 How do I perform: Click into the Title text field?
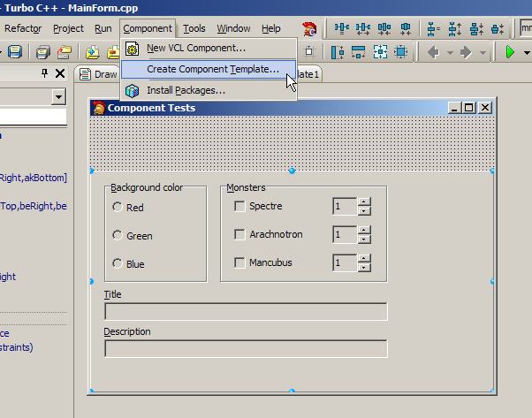click(x=246, y=311)
